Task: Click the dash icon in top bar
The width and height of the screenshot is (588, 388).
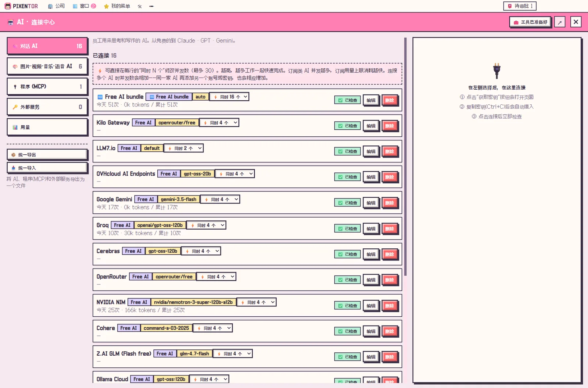Action: [151, 6]
